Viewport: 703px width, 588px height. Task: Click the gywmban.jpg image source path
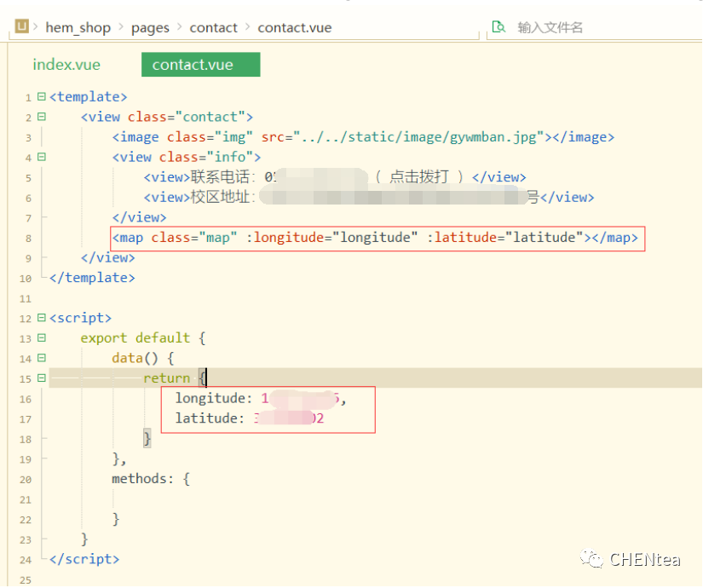point(423,137)
